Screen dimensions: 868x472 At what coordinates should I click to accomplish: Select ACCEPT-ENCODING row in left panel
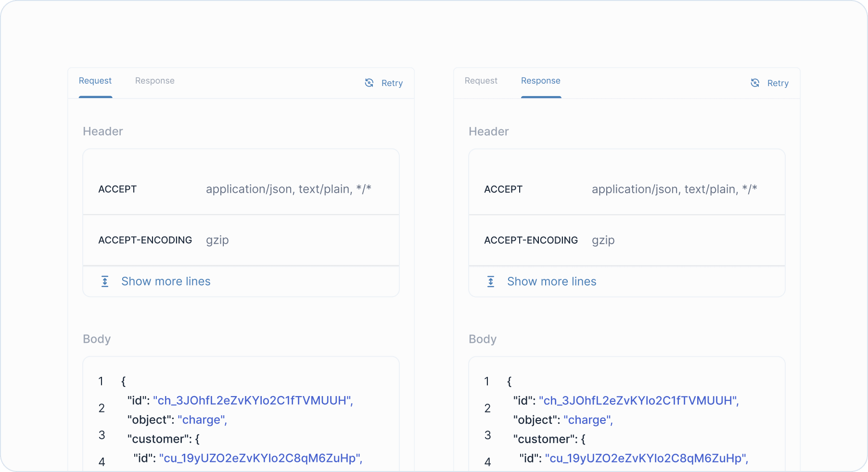click(241, 240)
